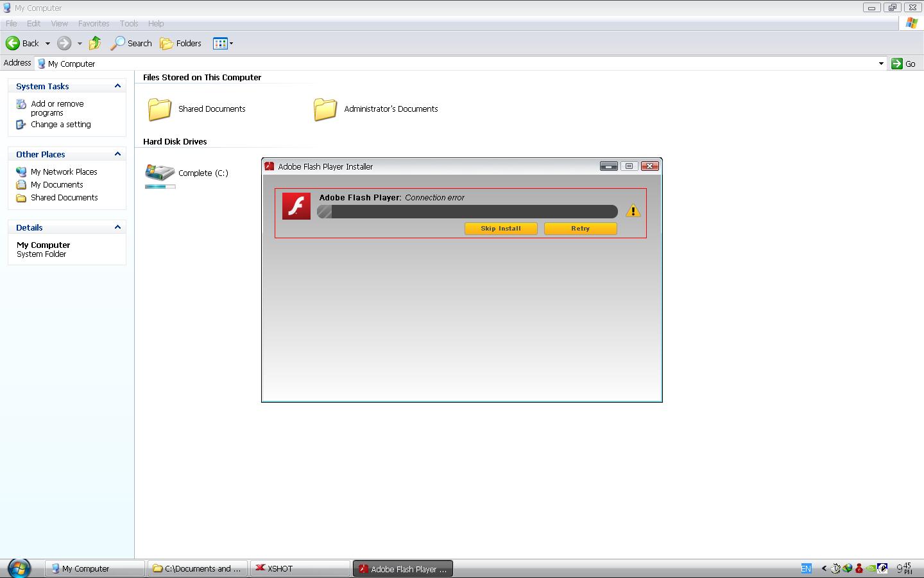
Task: Open the Edit menu
Action: (33, 23)
